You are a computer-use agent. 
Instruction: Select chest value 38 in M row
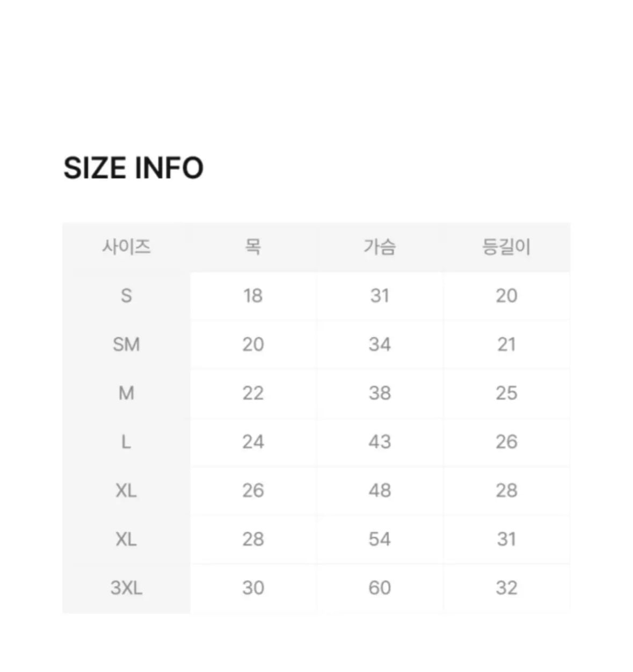point(380,393)
